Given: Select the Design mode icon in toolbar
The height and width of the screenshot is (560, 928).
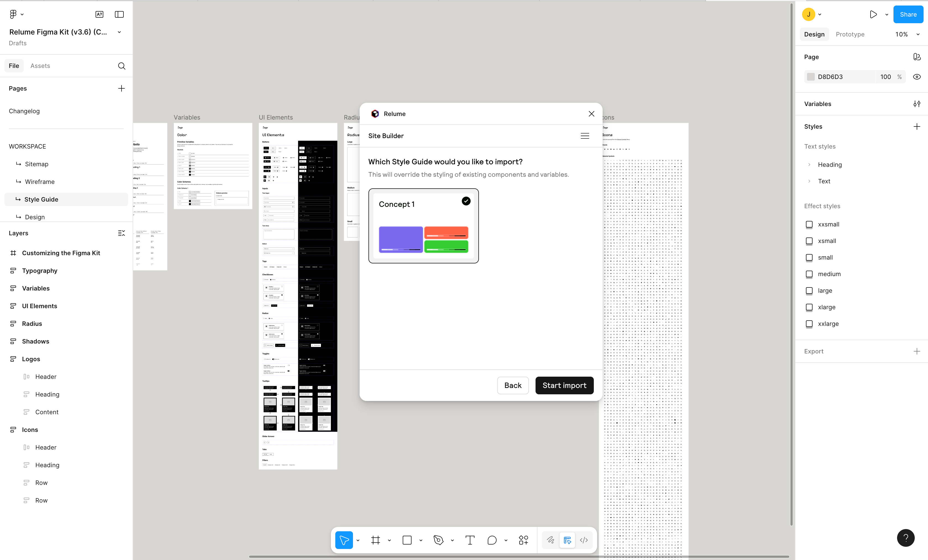Looking at the screenshot, I should (567, 540).
